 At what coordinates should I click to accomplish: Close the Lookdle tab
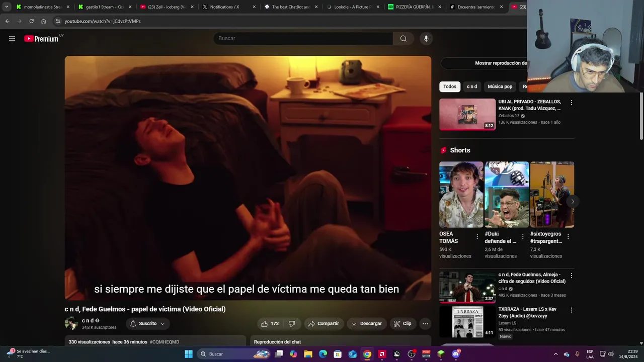377,7
